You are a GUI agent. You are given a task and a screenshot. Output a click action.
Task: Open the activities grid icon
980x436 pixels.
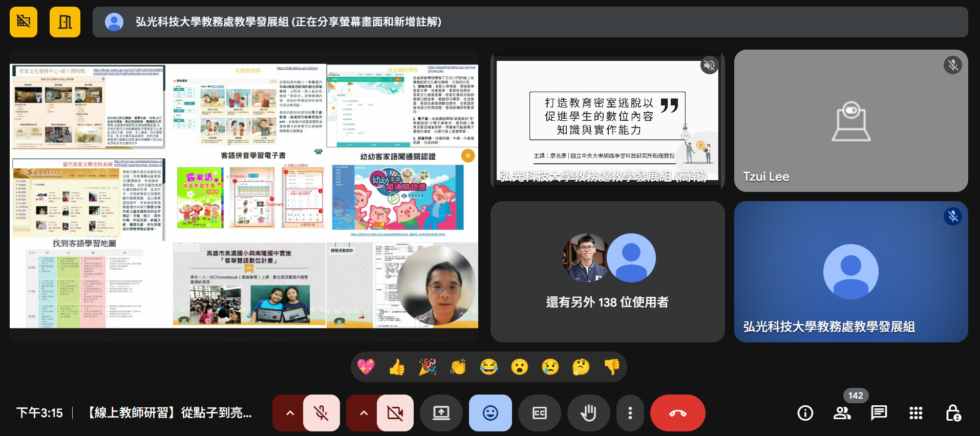click(x=915, y=413)
